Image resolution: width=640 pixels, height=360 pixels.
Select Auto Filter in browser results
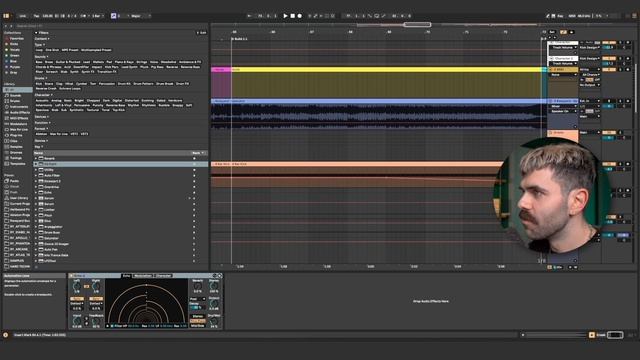[x=52, y=176]
